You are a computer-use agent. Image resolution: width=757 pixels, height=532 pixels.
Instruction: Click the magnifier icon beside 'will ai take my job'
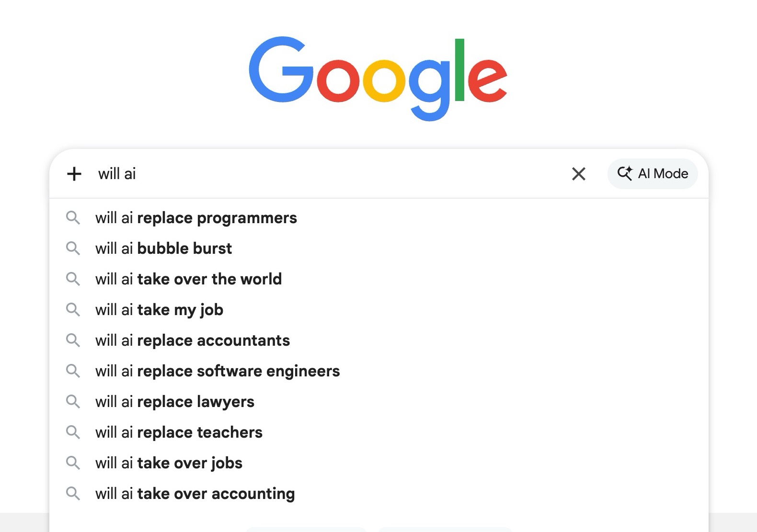point(73,310)
